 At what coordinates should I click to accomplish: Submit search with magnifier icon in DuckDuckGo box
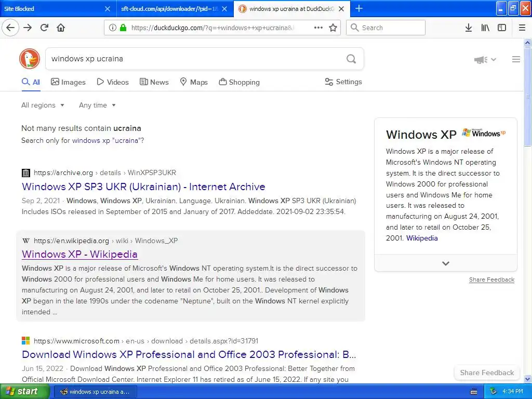(x=351, y=59)
